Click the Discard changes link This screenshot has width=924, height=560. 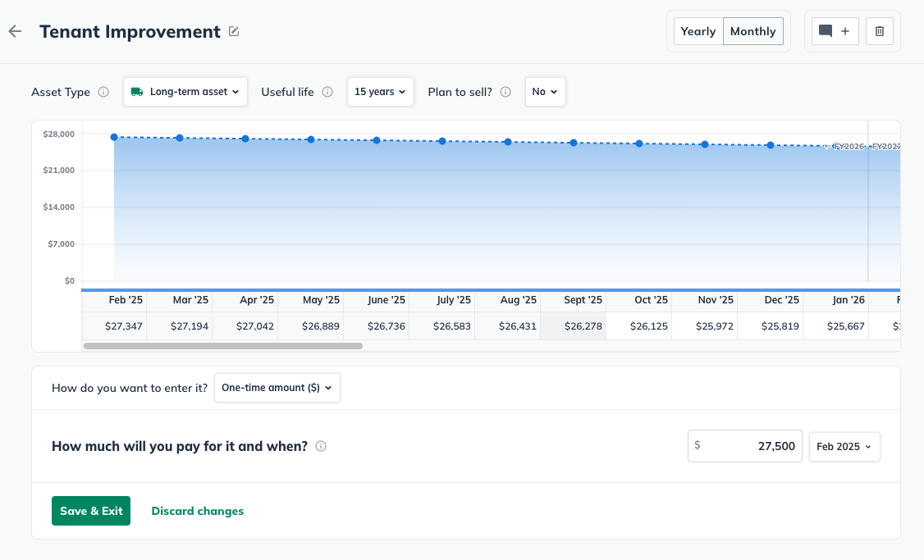tap(198, 511)
